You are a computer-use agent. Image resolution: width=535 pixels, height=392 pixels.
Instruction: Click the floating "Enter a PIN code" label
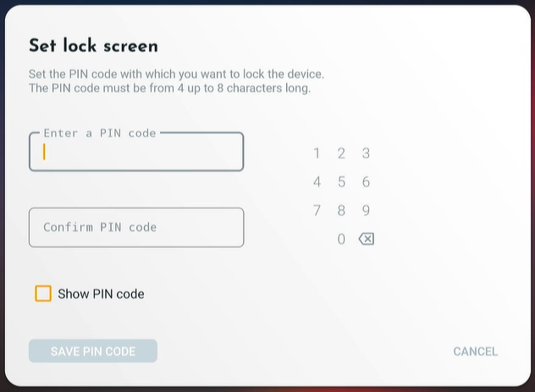pos(100,133)
